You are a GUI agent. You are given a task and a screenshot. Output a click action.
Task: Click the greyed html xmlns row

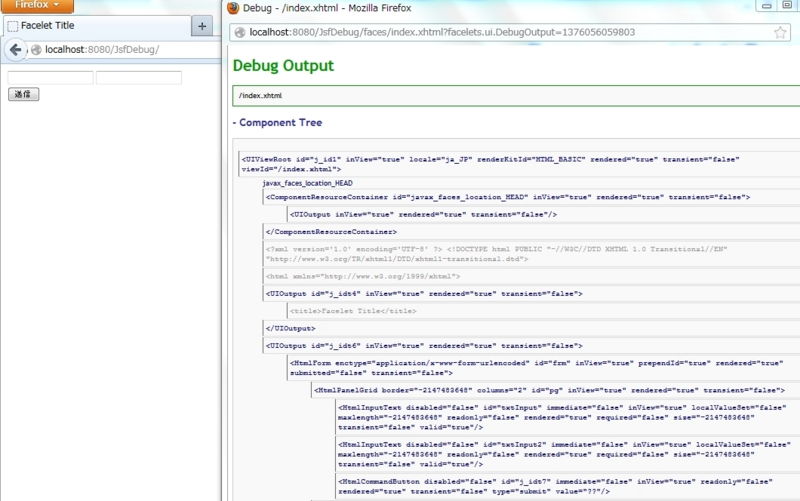[x=531, y=276]
